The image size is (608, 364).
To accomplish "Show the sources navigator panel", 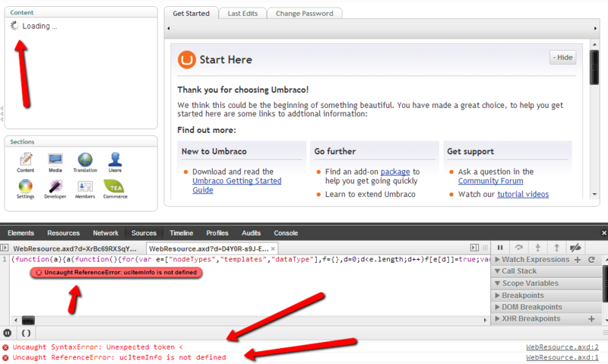I will (5, 247).
